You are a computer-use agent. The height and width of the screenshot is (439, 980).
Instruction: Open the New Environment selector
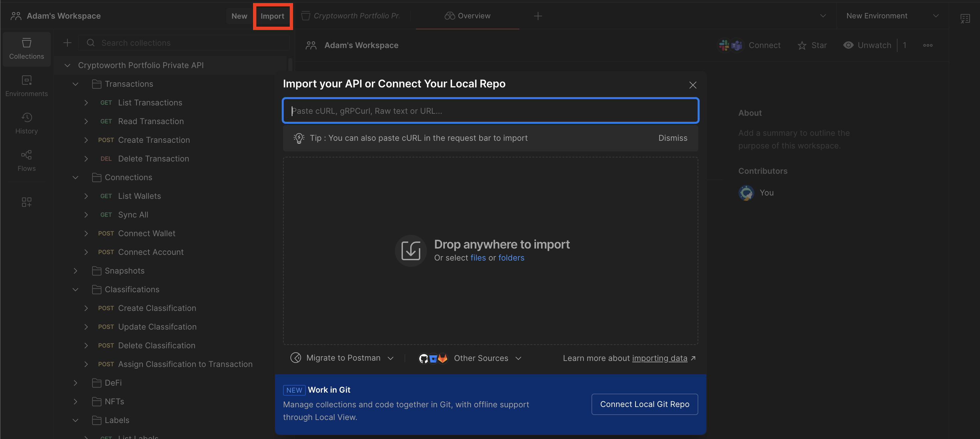pyautogui.click(x=892, y=16)
